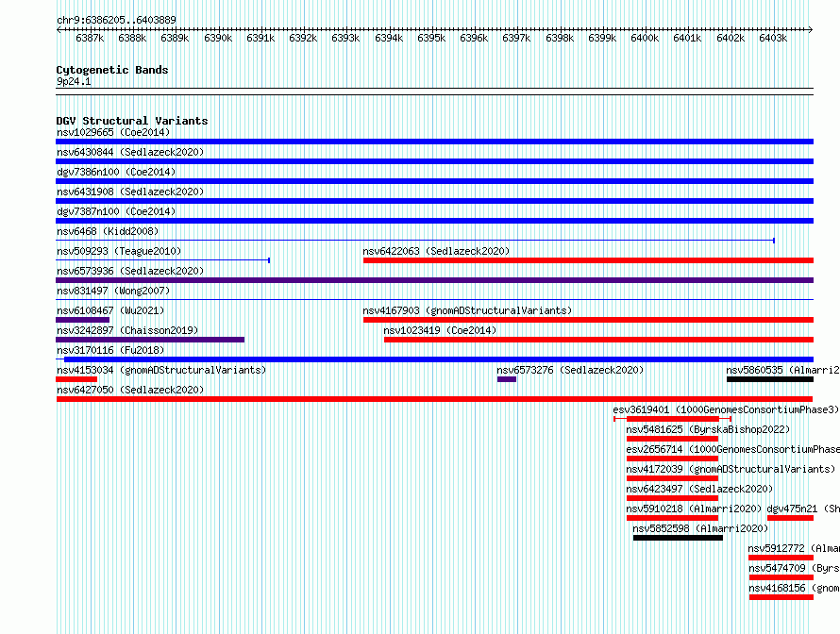Click the purple bar under nsv6573936
Viewport: 840px width, 634px height.
click(434, 280)
